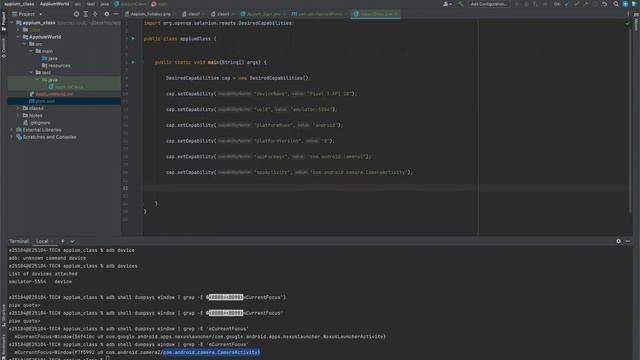Open the Structure tool window stripe button
The image size is (640, 360).
point(4,315)
